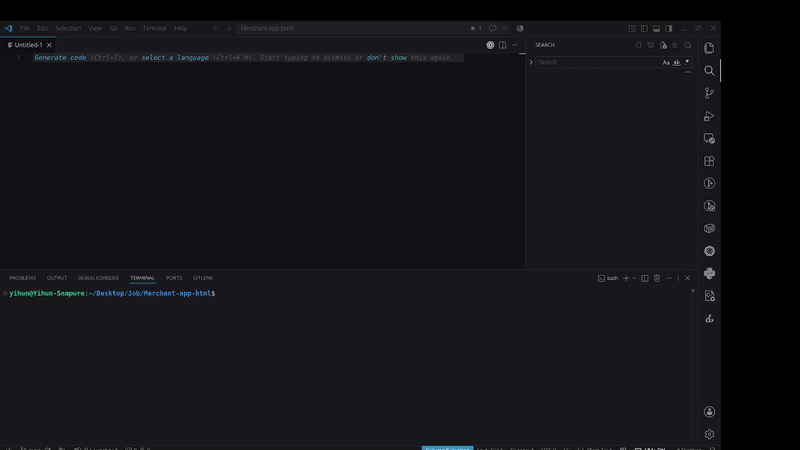This screenshot has height=450, width=800.
Task: Open the Search view magnifier icon
Action: [709, 70]
